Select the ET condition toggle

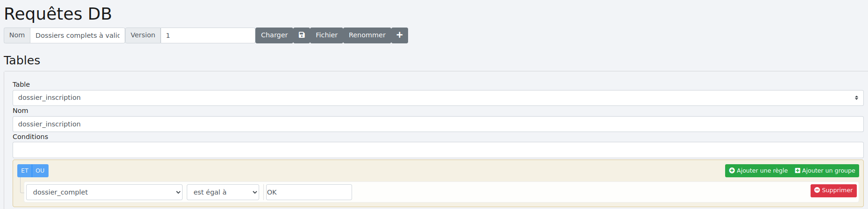pos(25,171)
